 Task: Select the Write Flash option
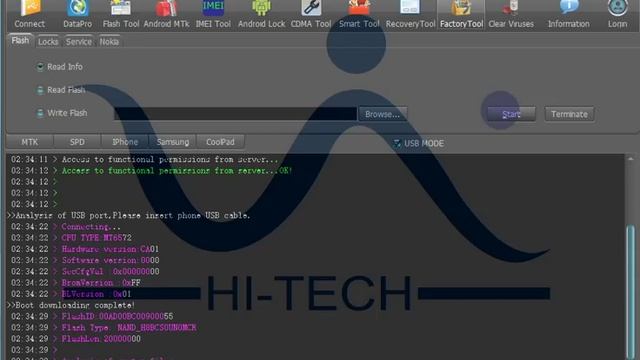point(62,113)
